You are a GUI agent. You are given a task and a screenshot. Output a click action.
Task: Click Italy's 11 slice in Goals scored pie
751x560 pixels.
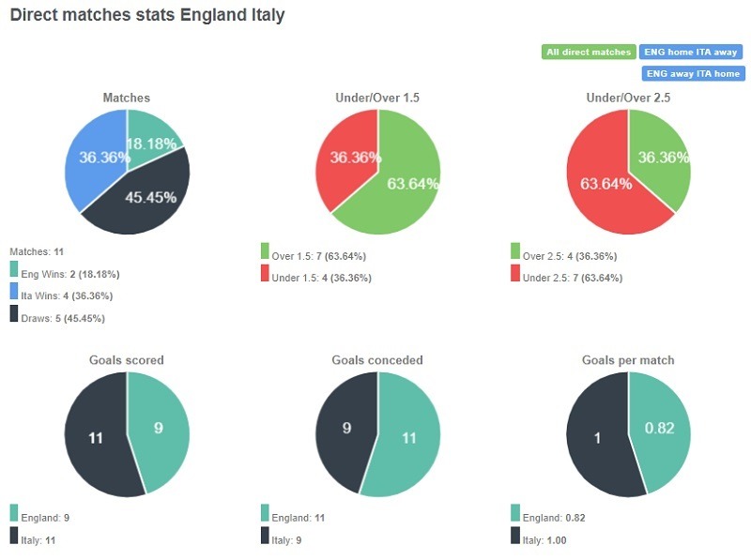[x=94, y=436]
